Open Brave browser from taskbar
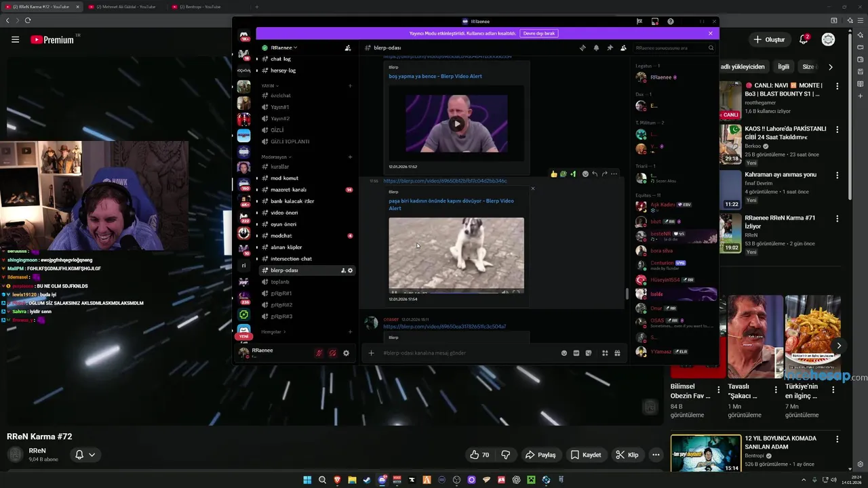868x488 pixels. coord(337,480)
